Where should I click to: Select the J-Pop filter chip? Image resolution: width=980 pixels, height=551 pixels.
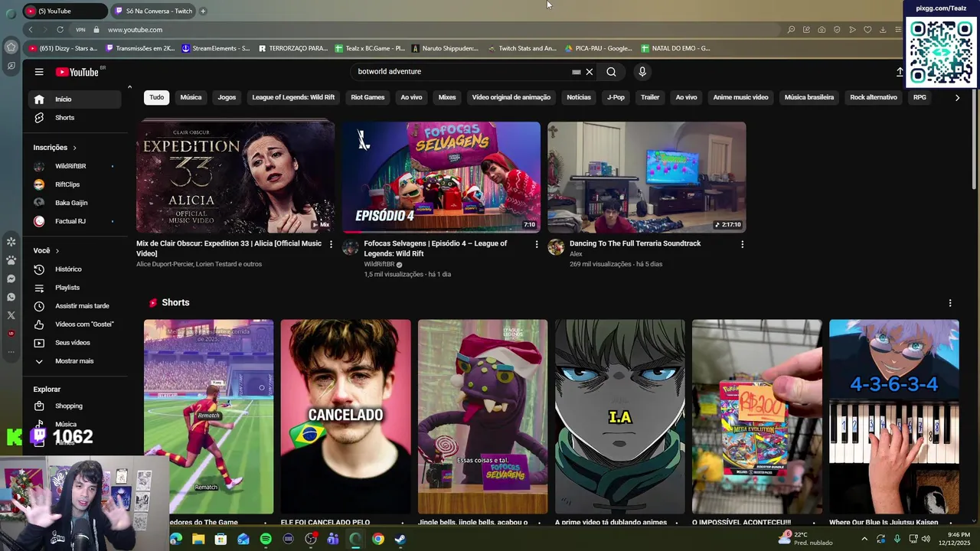coord(616,98)
